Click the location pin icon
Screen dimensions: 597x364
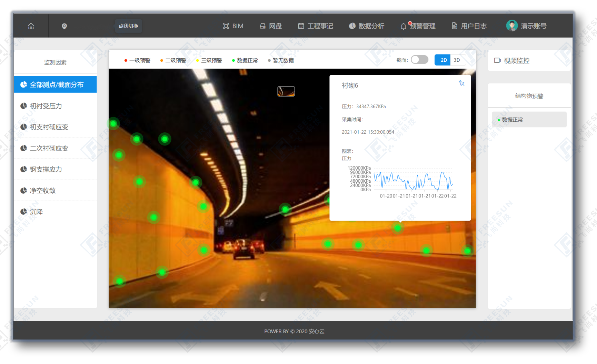tap(64, 26)
